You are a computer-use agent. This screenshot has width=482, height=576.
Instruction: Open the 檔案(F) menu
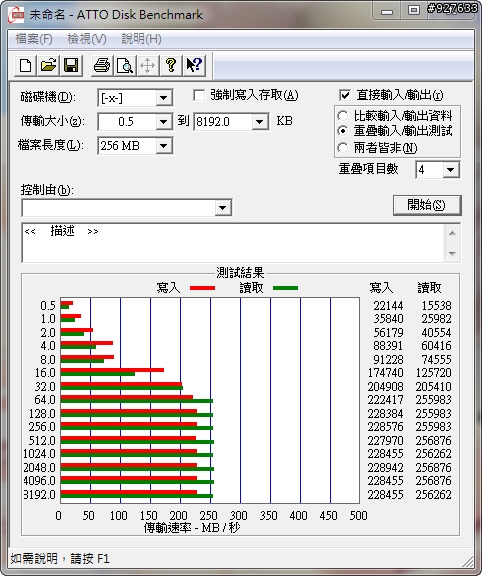point(34,39)
